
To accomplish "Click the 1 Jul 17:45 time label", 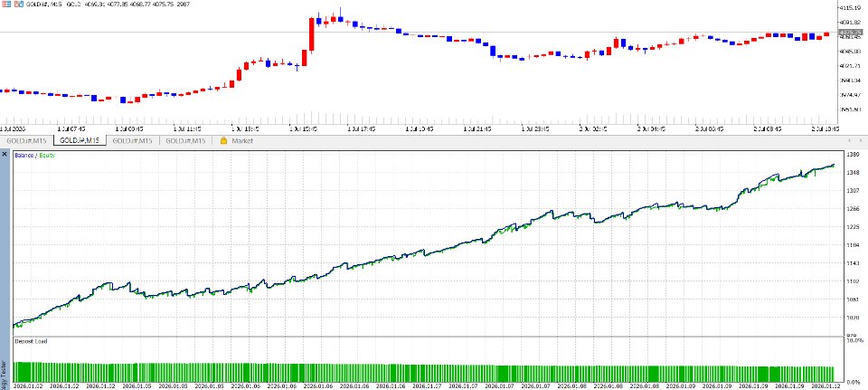I will click(x=362, y=128).
